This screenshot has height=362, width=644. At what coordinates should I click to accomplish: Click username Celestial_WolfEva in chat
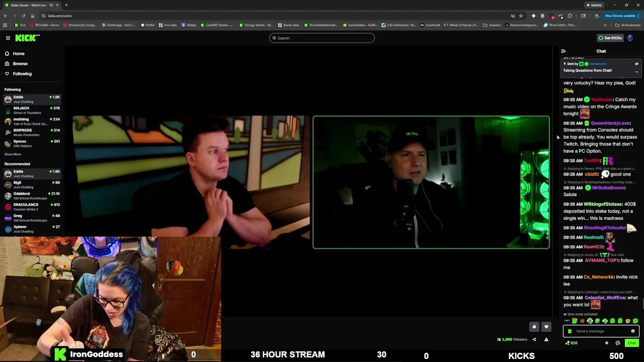(x=605, y=298)
